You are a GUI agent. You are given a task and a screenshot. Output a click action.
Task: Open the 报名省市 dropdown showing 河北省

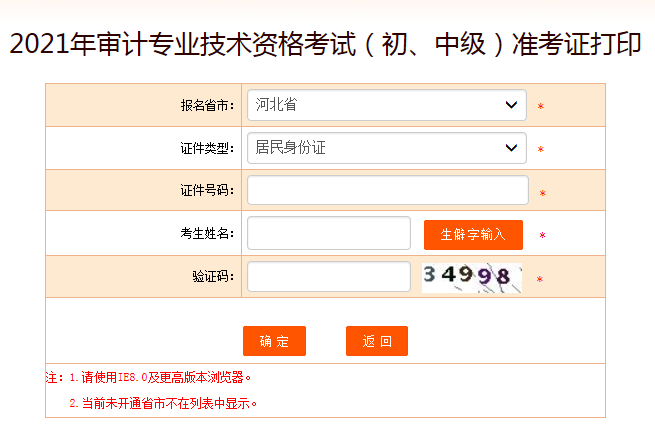pos(386,105)
